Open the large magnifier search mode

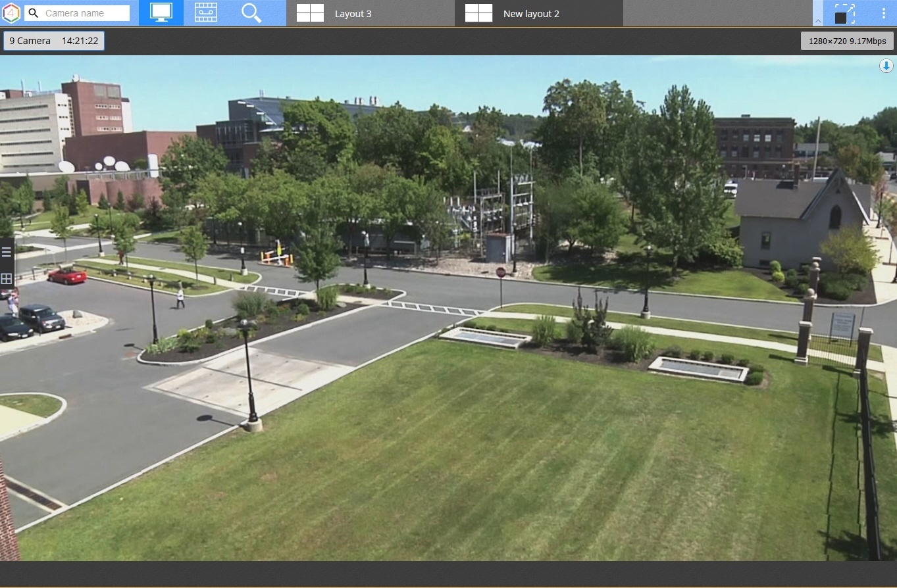(251, 13)
